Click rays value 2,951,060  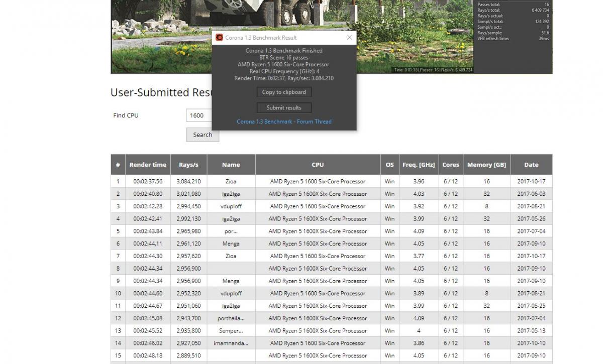pyautogui.click(x=188, y=306)
